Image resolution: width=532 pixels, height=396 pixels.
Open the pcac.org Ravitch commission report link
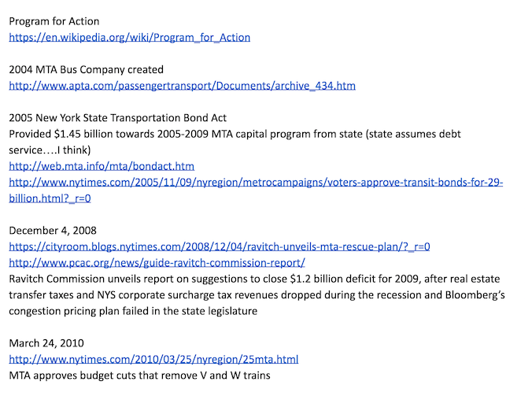(x=157, y=262)
